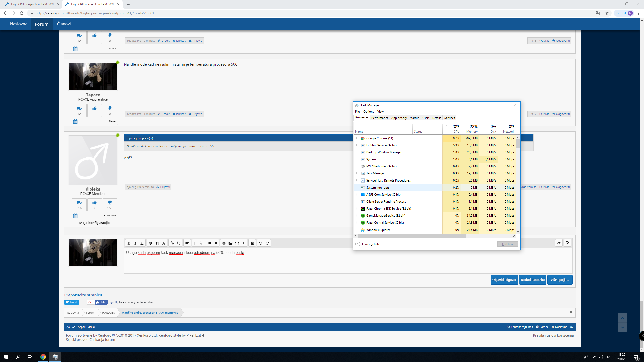Open the Forumi navigation tab

[x=42, y=24]
